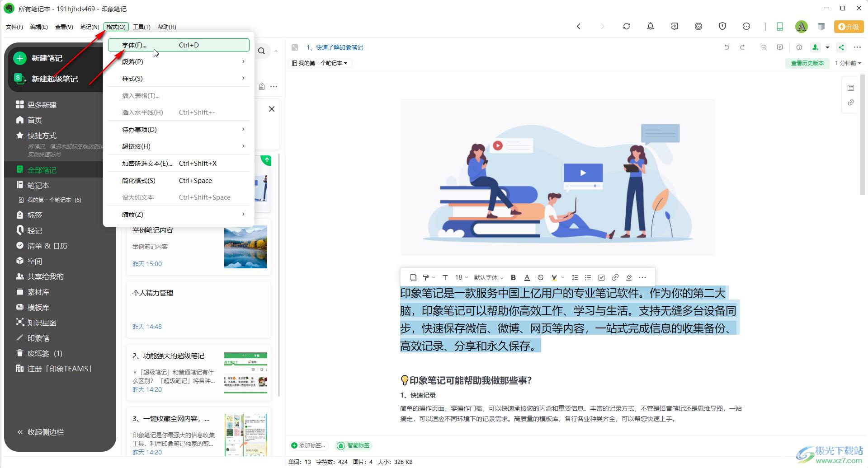The image size is (868, 468).
Task: Open font size 18 dropdown
Action: coord(461,277)
